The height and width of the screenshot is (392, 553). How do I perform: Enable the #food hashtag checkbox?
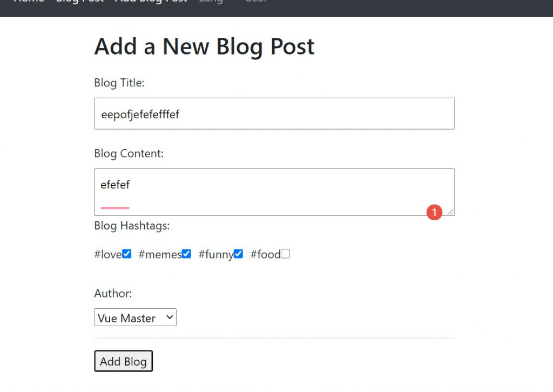[x=286, y=254]
